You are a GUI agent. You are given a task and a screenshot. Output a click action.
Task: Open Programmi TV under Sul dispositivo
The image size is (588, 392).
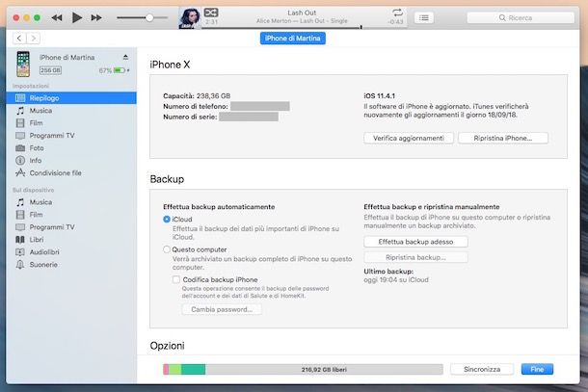[x=71, y=227]
